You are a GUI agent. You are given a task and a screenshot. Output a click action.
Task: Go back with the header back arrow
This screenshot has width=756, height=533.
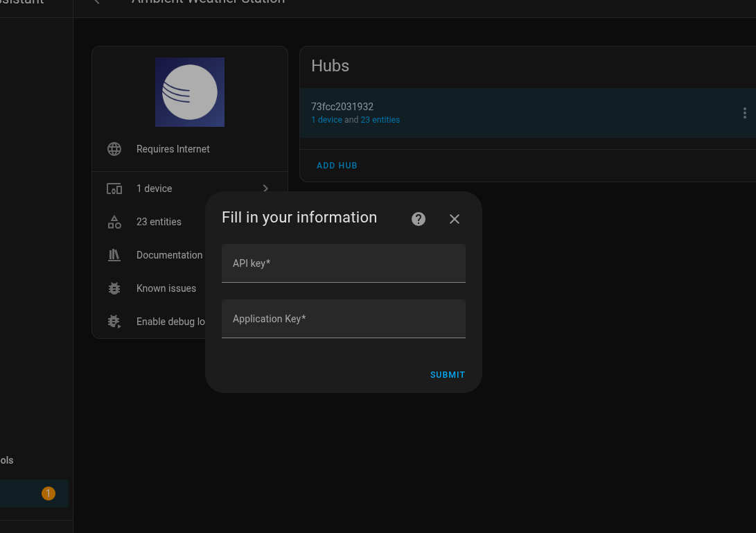coord(96,1)
